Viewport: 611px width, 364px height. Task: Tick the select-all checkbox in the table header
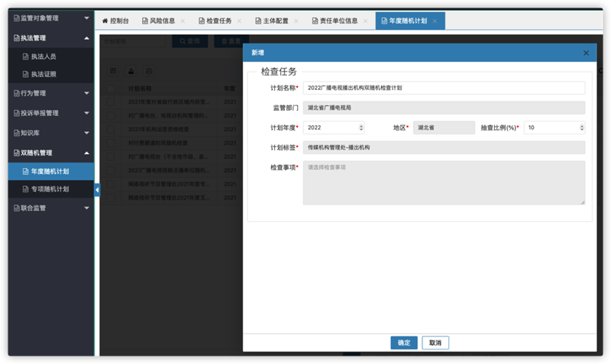pyautogui.click(x=112, y=88)
